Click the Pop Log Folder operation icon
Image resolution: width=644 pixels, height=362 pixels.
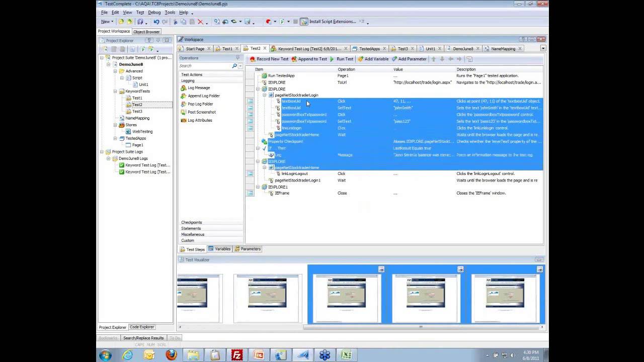(184, 104)
